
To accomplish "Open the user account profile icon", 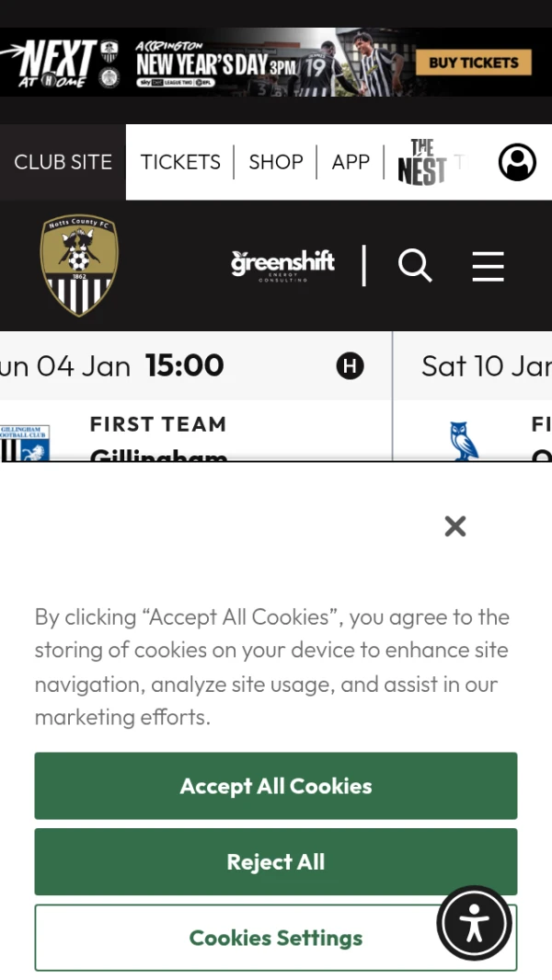I will (517, 163).
